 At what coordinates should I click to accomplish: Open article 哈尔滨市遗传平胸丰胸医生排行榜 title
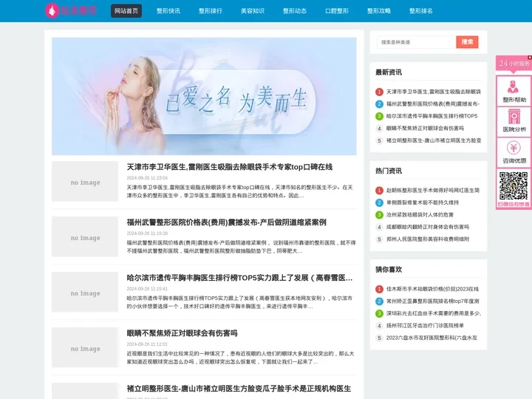240,278
